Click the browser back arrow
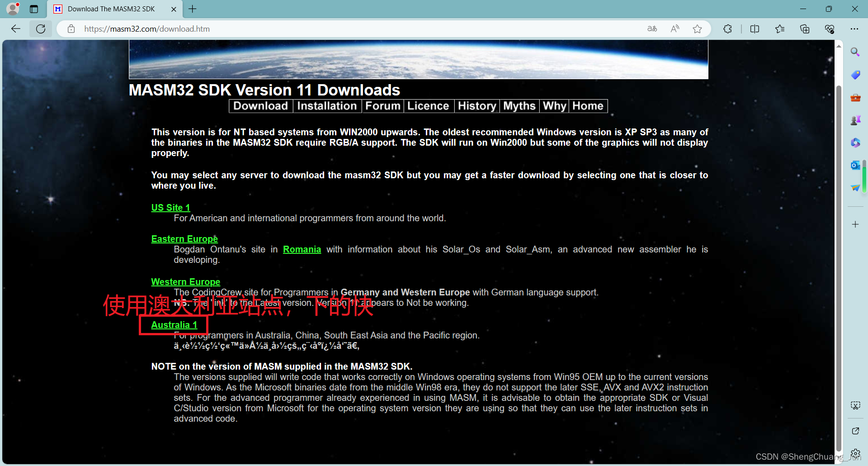The height and width of the screenshot is (466, 868). tap(16, 29)
